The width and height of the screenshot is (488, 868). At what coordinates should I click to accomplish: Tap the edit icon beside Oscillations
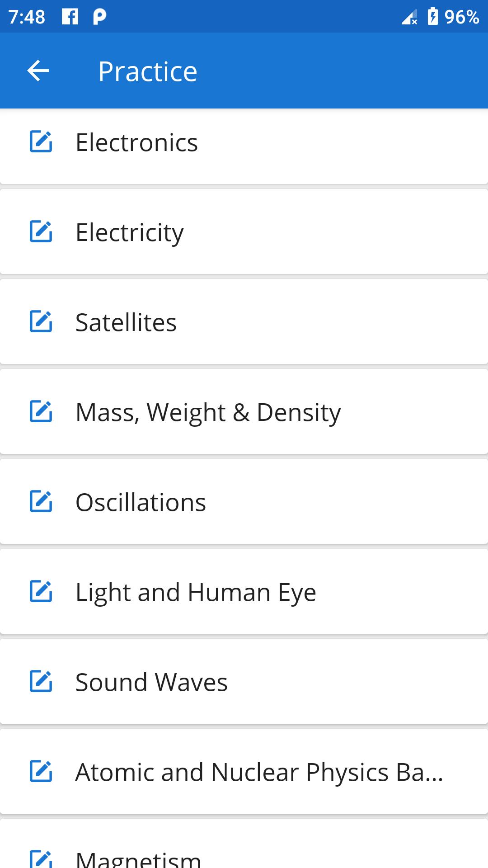pyautogui.click(x=41, y=502)
